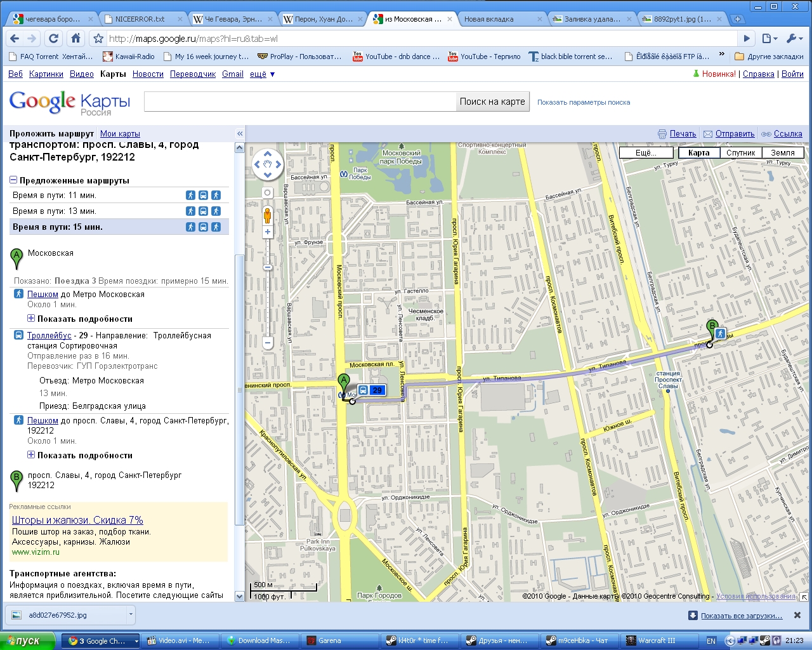The width and height of the screenshot is (812, 650).
Task: Click the blue bus 29 label on map
Action: click(372, 390)
